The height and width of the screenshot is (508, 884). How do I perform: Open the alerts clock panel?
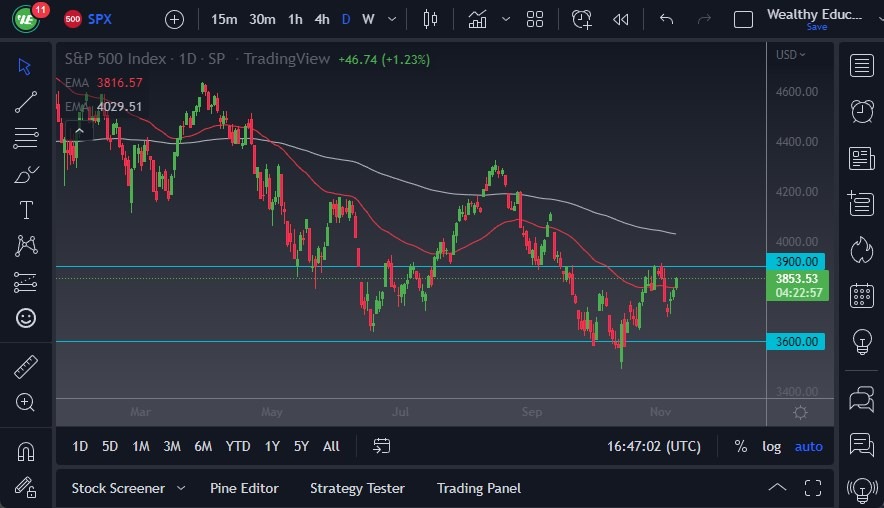tap(861, 112)
